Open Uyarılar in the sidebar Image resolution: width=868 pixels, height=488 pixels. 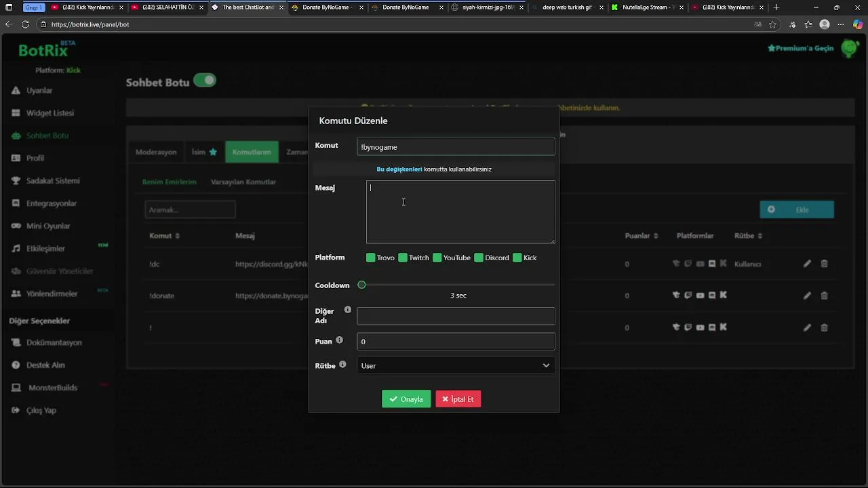39,90
